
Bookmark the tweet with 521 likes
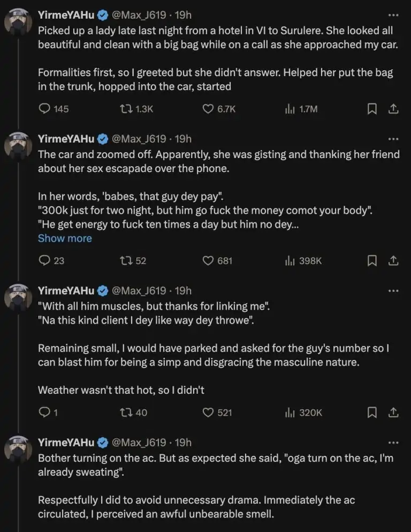[372, 413]
